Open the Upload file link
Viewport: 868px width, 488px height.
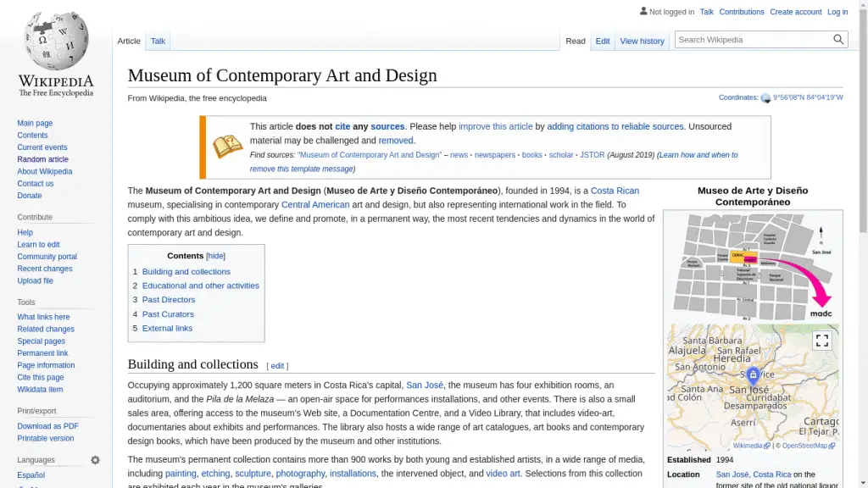[35, 281]
